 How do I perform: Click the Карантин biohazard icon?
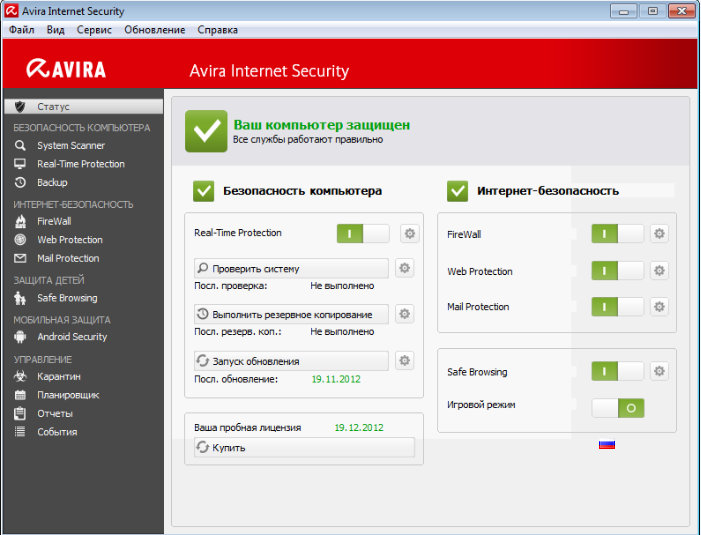(x=20, y=376)
